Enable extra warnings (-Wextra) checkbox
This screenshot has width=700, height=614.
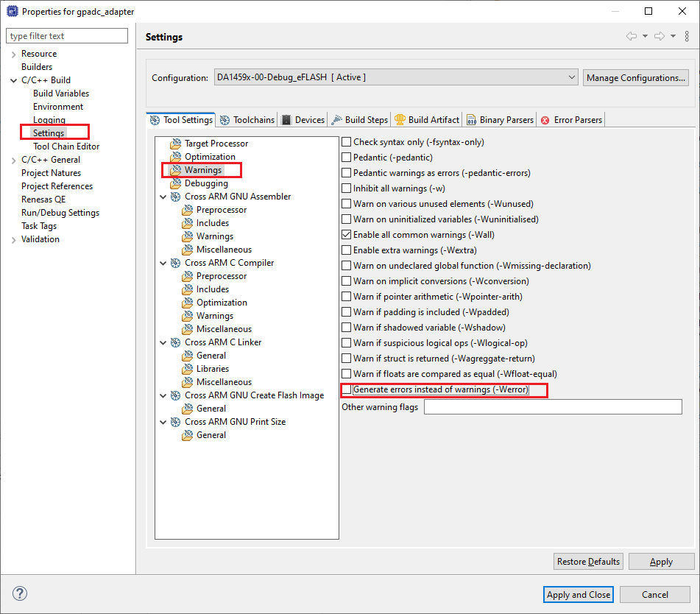pyautogui.click(x=347, y=250)
